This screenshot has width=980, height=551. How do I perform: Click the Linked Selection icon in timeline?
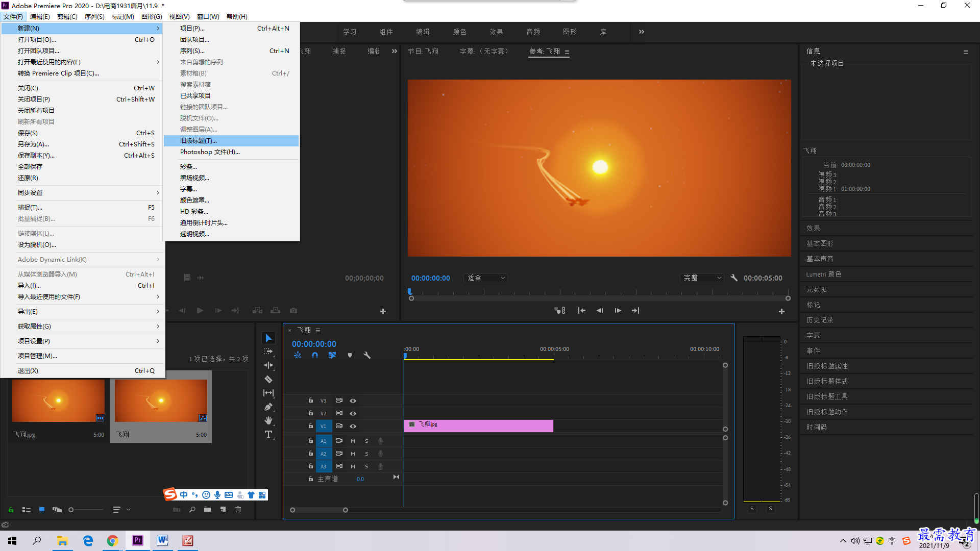pyautogui.click(x=332, y=355)
